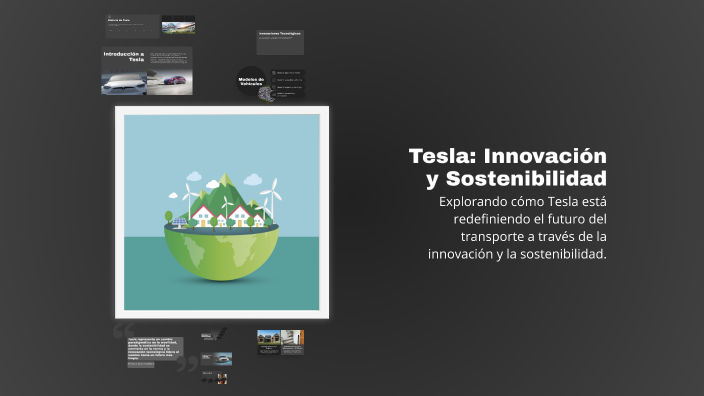This screenshot has height=396, width=704.
Task: Open the slide with the blue car photo
Action: click(x=216, y=359)
